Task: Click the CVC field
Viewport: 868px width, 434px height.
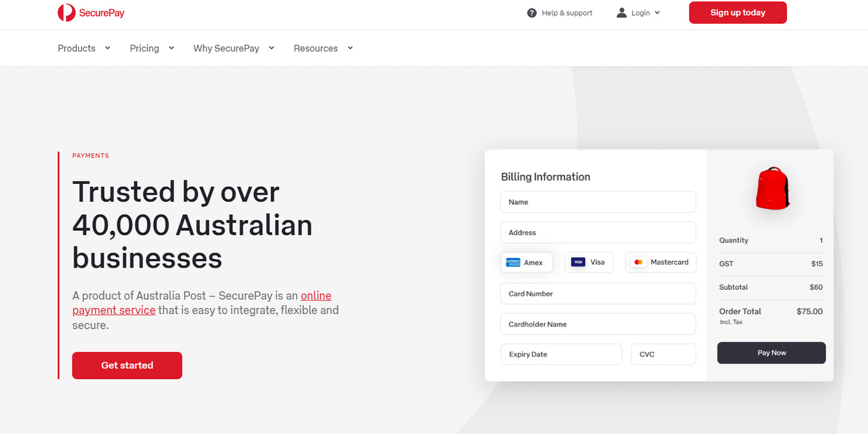Action: tap(663, 354)
